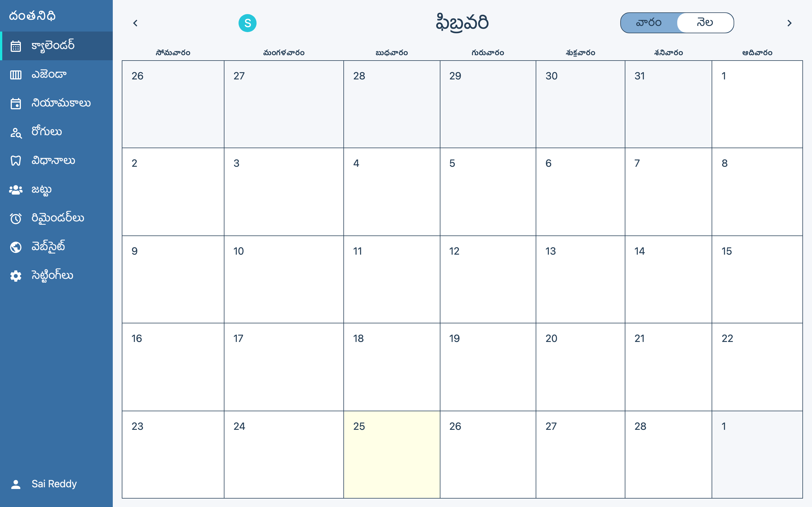Image resolution: width=812 pixels, height=507 pixels.
Task: Toggle the teal S staff avatar filter
Action: pos(247,23)
